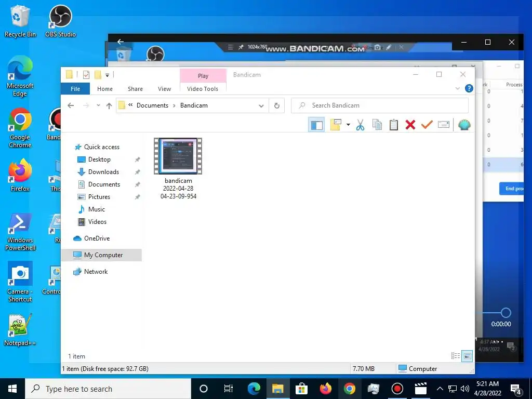Open Recycle Bin desktop icon
This screenshot has height=399, width=532.
coord(20,21)
